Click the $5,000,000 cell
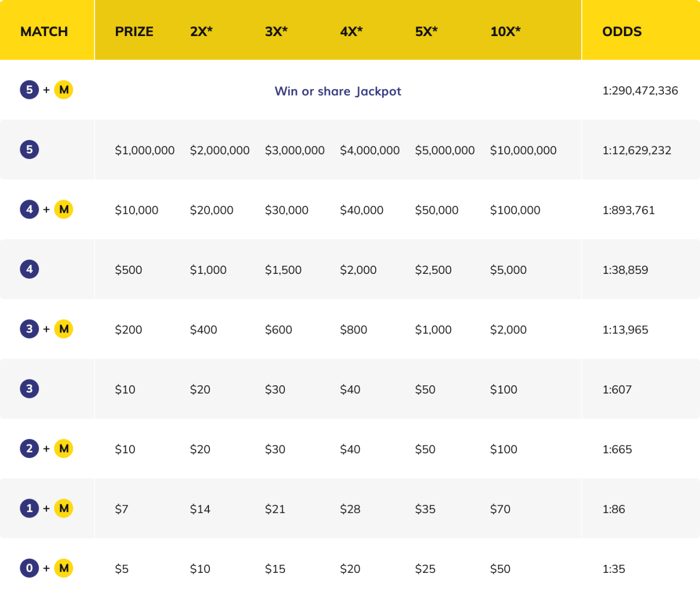700x598 pixels. [x=445, y=150]
